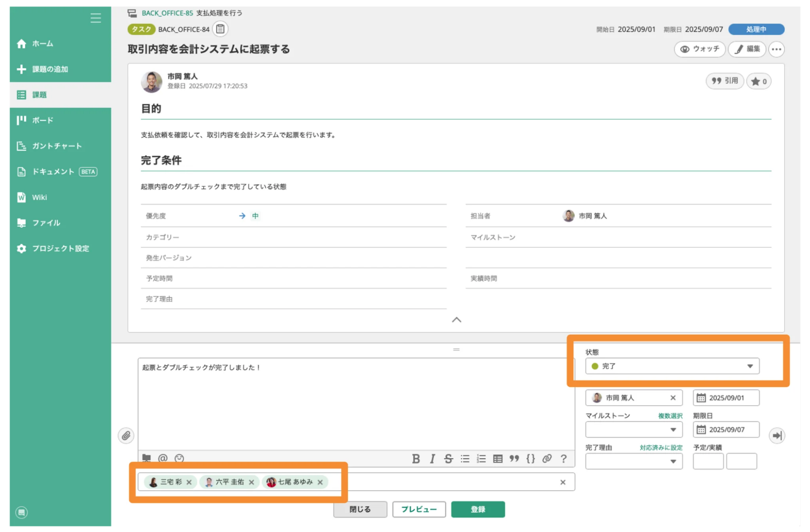Open parent issue BACK_OFFICE-85 link
The height and width of the screenshot is (532, 810).
pyautogui.click(x=167, y=13)
